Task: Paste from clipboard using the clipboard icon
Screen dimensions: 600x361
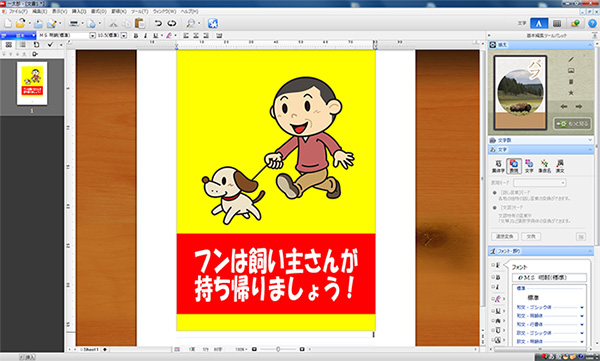Action: (140, 23)
